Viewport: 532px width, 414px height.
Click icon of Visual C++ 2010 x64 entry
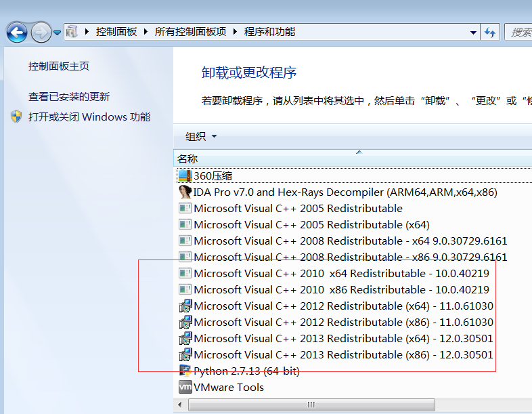185,273
